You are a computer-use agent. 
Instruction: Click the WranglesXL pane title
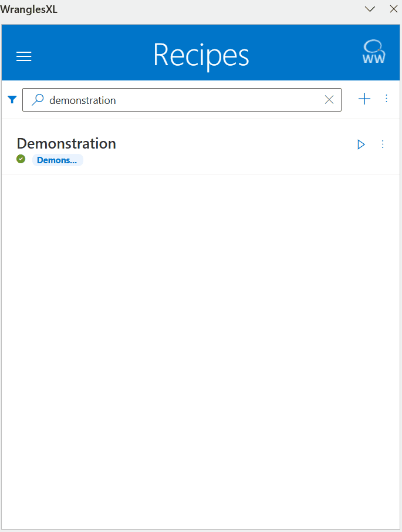(29, 9)
